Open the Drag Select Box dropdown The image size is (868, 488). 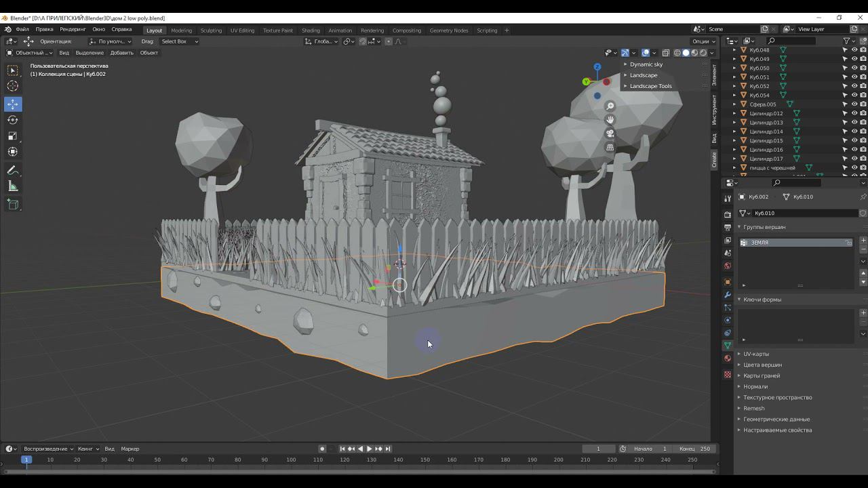[179, 41]
